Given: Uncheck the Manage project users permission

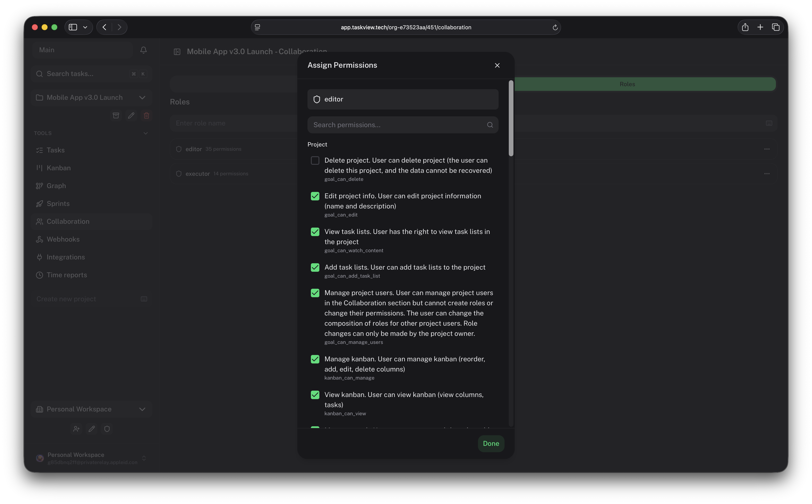Looking at the screenshot, I should click(315, 293).
